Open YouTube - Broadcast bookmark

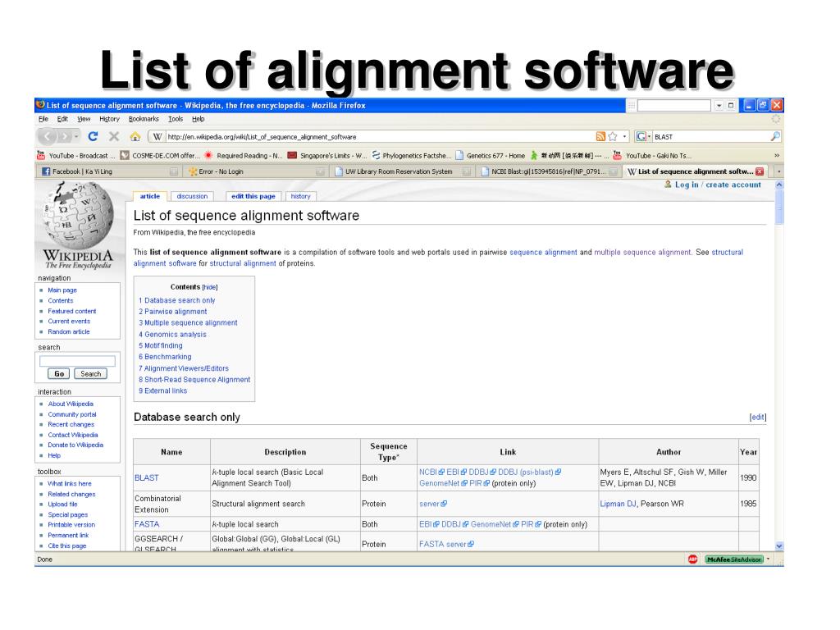[x=76, y=155]
